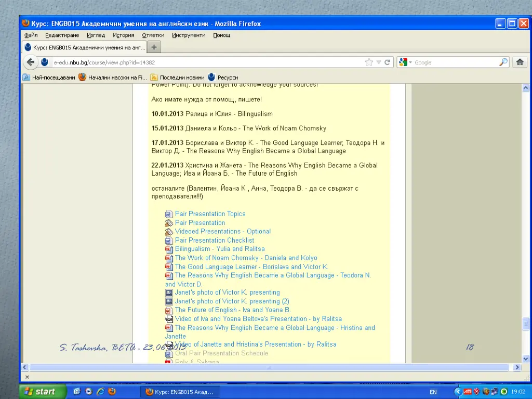Image resolution: width=532 pixels, height=399 pixels.
Task: Open Pair Presentation Checklist link
Action: click(215, 240)
